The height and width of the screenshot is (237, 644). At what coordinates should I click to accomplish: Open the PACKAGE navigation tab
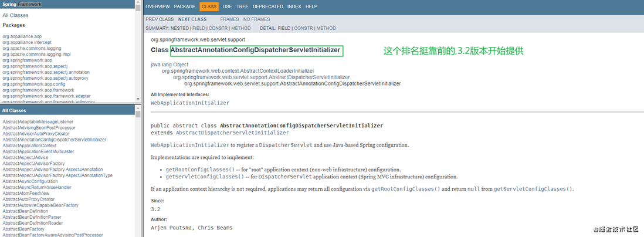click(184, 6)
